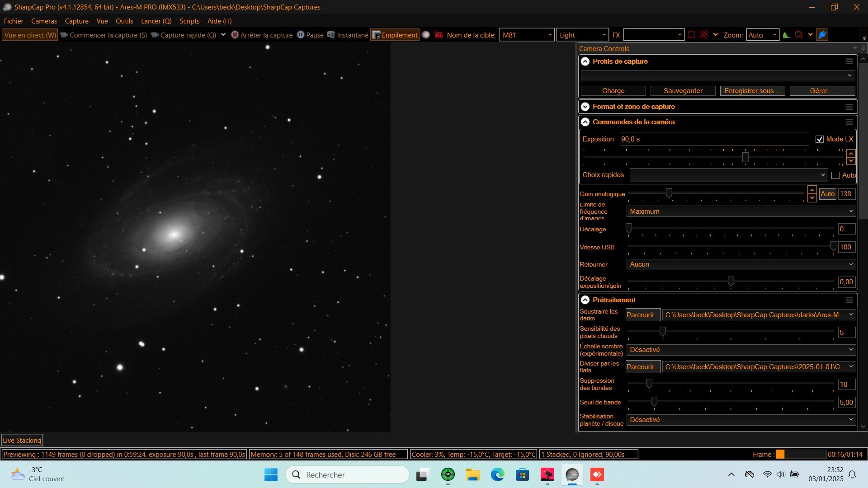Open the Outils menu
This screenshot has width=868, height=488.
(x=124, y=21)
